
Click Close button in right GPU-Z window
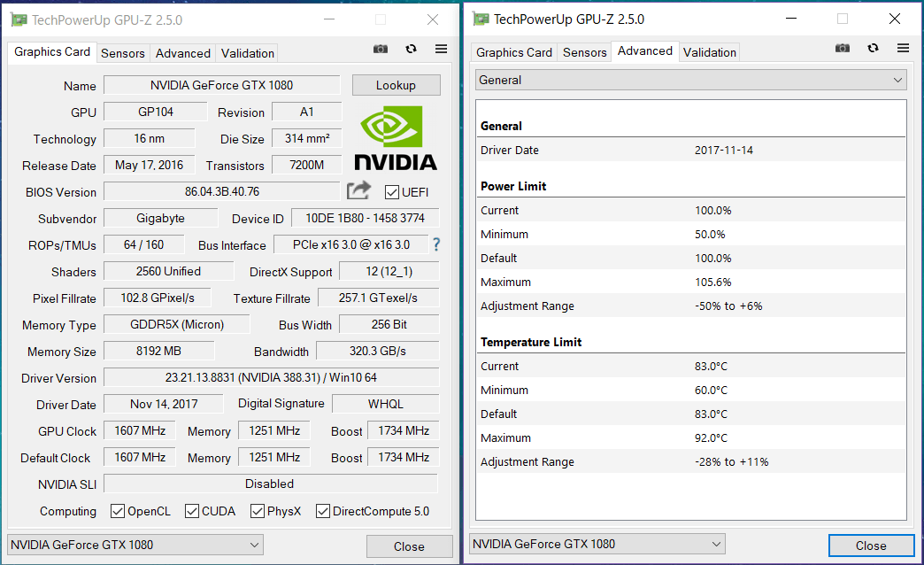pos(871,546)
